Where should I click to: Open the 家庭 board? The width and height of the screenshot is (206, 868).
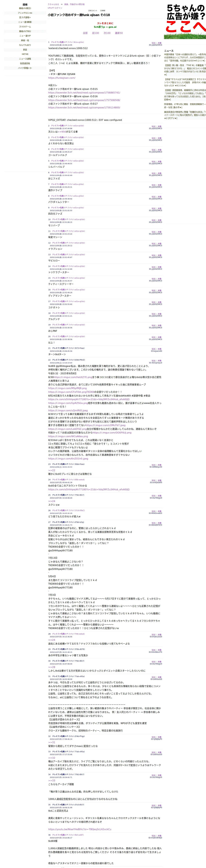coord(25,49)
